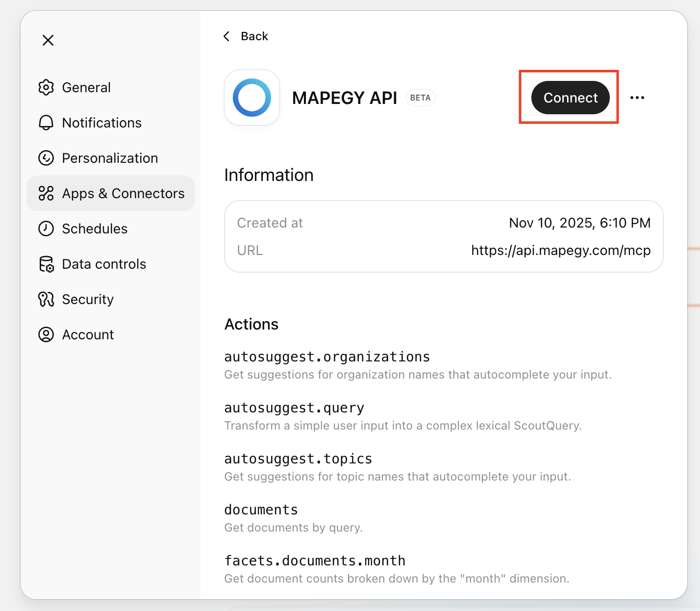Screen dimensions: 700x611
Task: Select the autosuggest.topics action
Action: (x=298, y=459)
